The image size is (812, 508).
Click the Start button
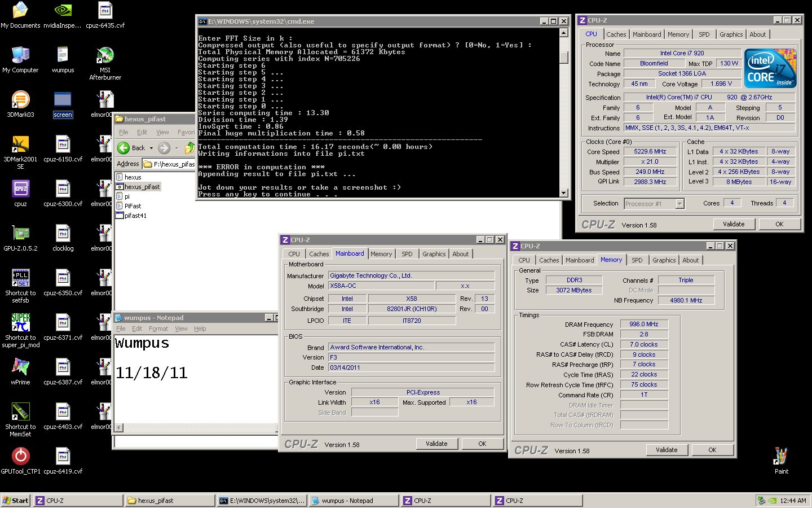pos(16,501)
